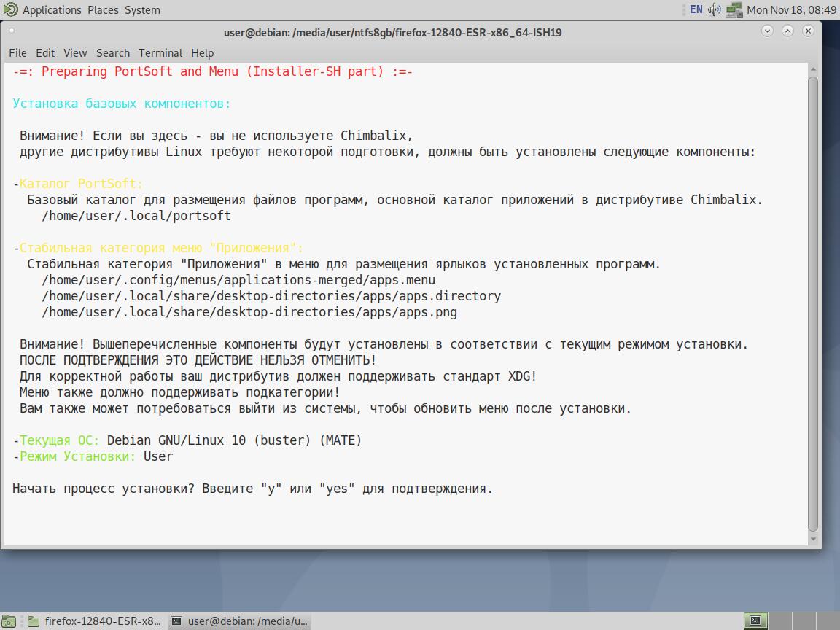This screenshot has height=630, width=840.
Task: Open the Applications panel menu
Action: pyautogui.click(x=52, y=9)
